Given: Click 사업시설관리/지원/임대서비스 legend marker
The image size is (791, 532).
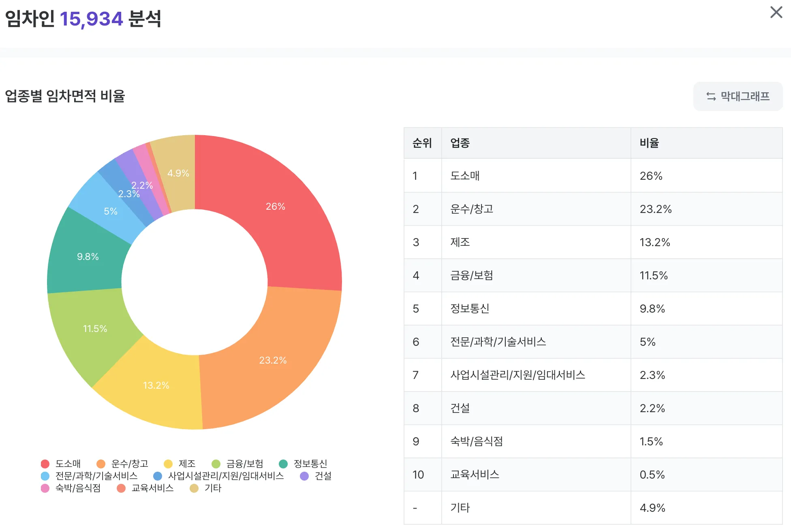Looking at the screenshot, I should point(158,476).
